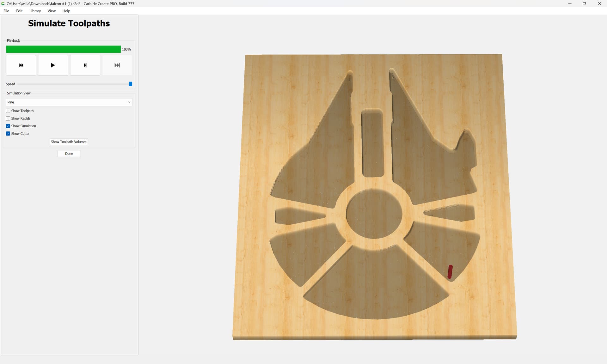Click the green playback progress bar
This screenshot has width=607, height=364.
click(x=63, y=49)
